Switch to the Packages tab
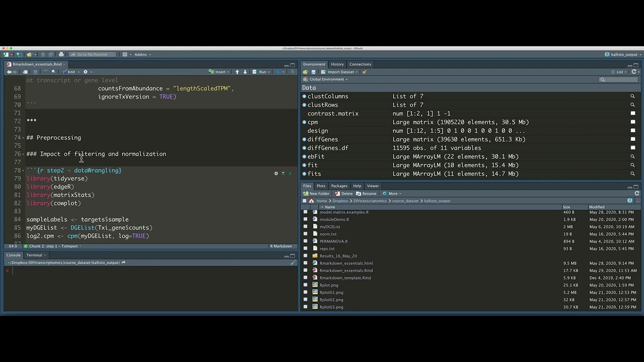644x362 pixels. [x=339, y=186]
